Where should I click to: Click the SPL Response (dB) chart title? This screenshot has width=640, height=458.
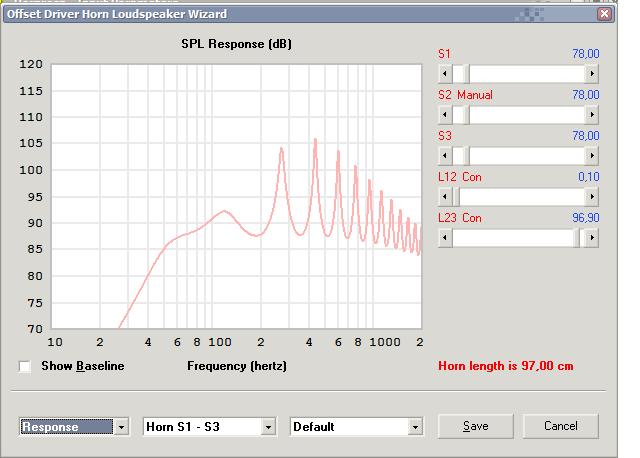coord(236,44)
